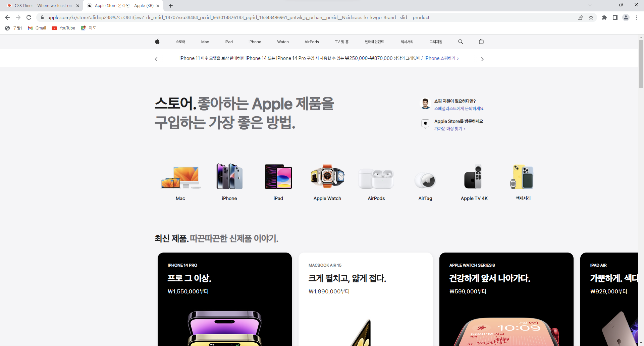The image size is (644, 346).
Task: Select the iPhone product icon
Action: point(229,177)
